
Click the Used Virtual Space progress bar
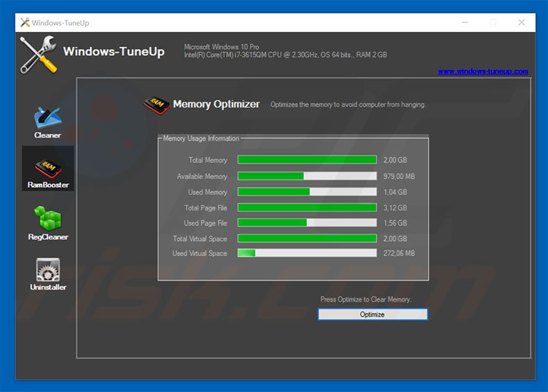[307, 253]
